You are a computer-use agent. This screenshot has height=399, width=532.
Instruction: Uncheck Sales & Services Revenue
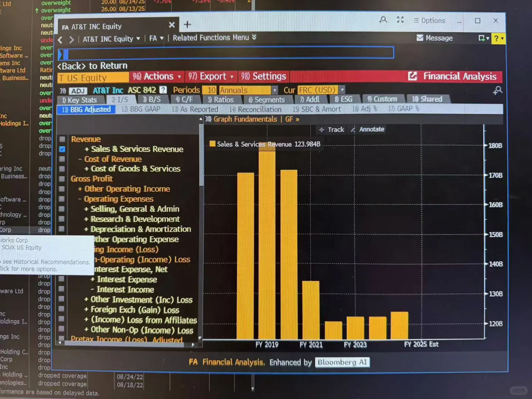point(62,149)
